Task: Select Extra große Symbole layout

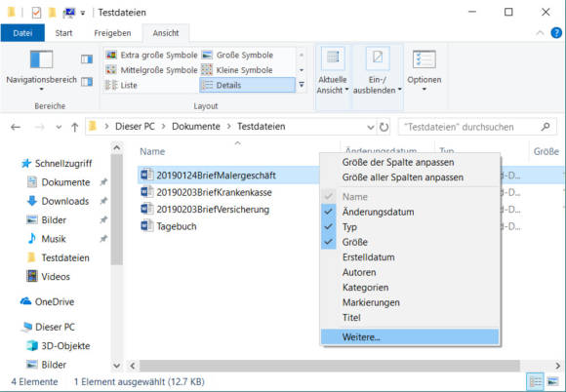Action: [151, 56]
